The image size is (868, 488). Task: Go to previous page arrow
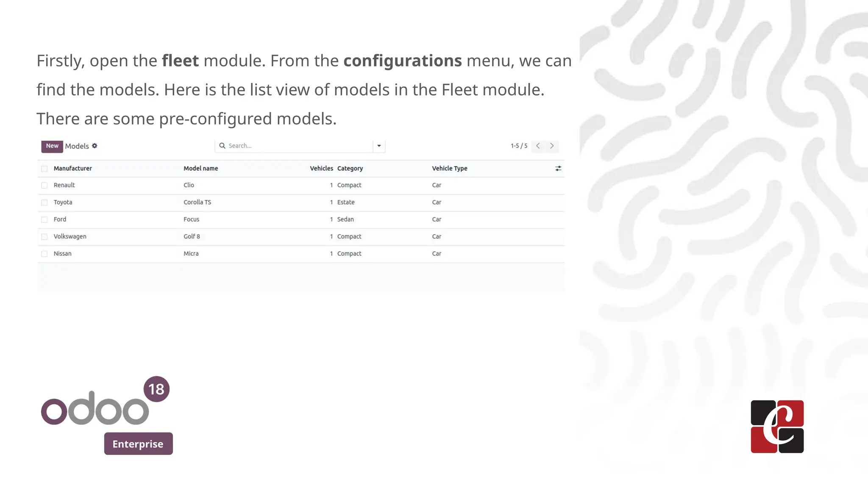coord(538,146)
